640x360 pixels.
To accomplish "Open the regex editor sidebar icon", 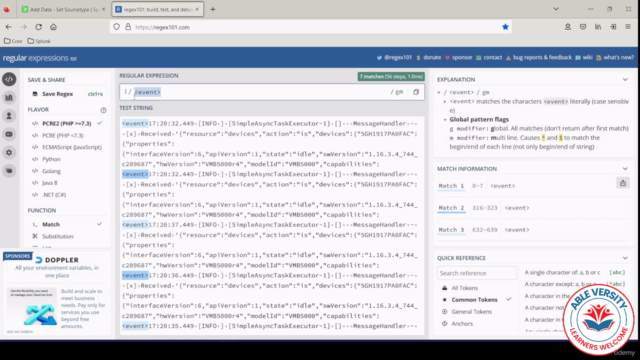I will click(9, 79).
